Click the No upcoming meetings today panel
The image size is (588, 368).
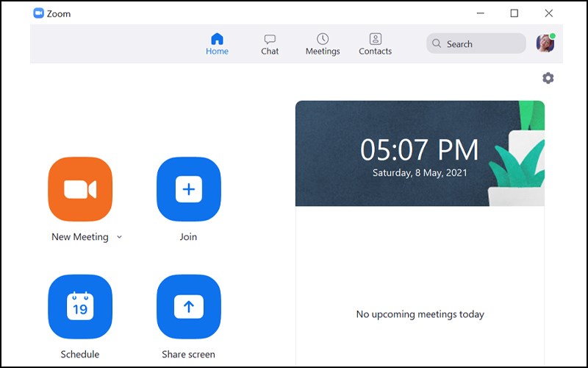point(420,314)
